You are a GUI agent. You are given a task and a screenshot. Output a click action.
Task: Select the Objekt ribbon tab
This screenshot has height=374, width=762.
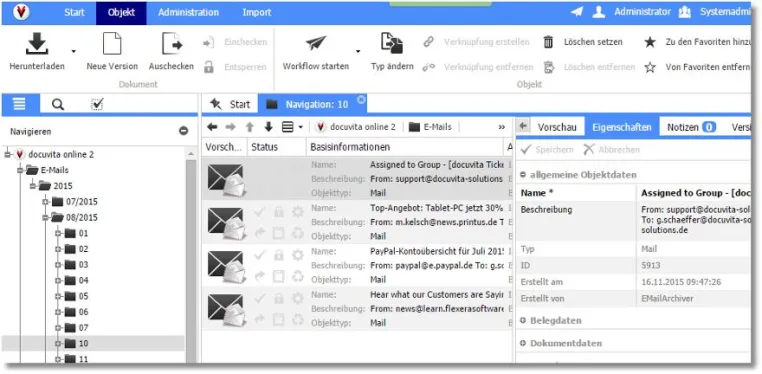(121, 13)
